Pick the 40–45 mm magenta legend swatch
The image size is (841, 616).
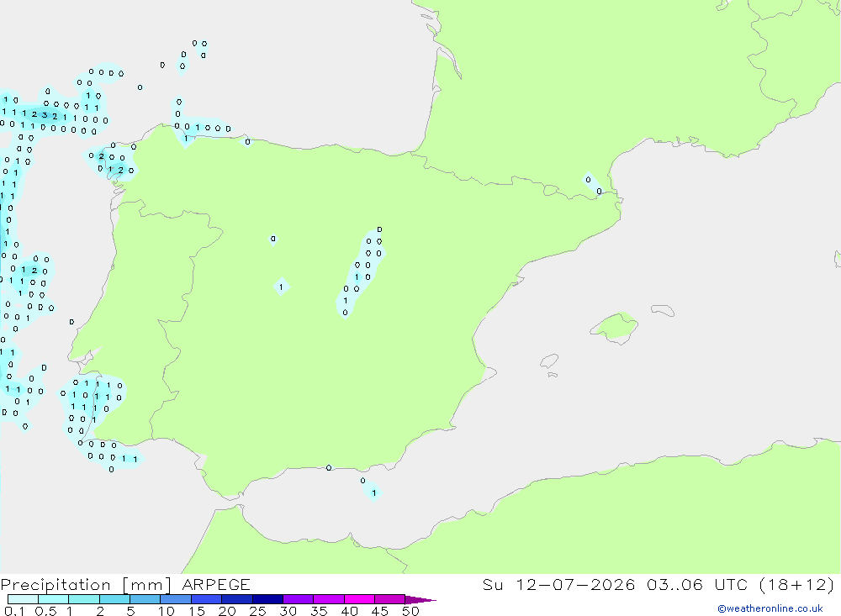[359, 599]
